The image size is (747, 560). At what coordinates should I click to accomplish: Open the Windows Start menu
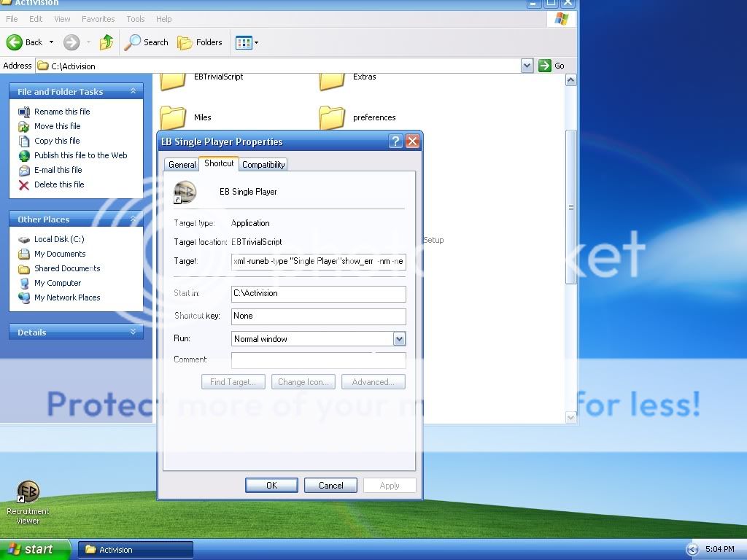[x=34, y=549]
